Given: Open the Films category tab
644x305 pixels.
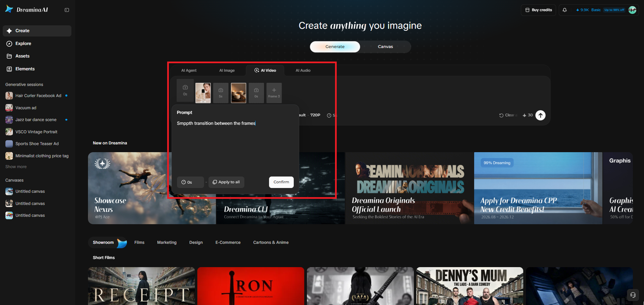Looking at the screenshot, I should point(139,242).
